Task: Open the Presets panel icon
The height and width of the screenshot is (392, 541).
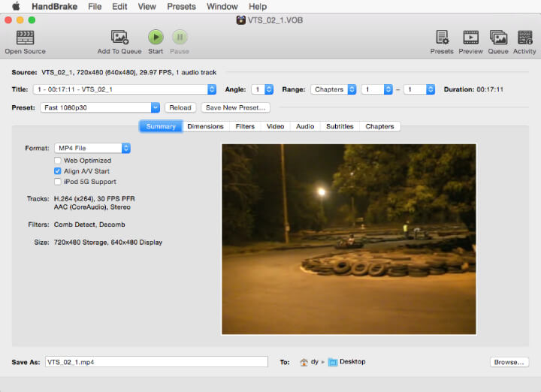Action: pos(442,37)
